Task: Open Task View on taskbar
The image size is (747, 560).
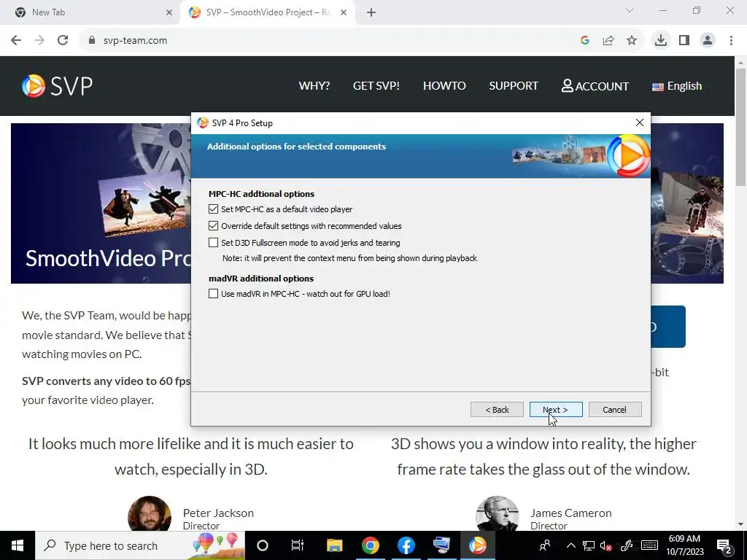Action: 298,545
